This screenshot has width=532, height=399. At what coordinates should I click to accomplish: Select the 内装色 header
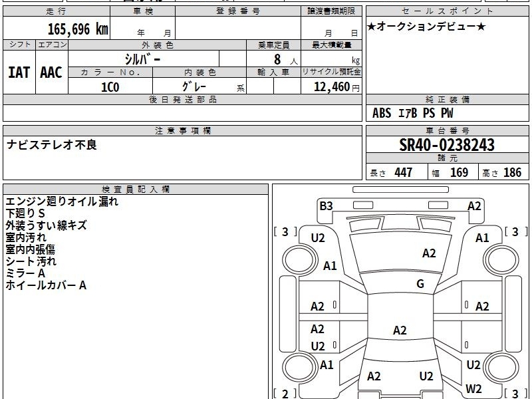click(x=199, y=72)
